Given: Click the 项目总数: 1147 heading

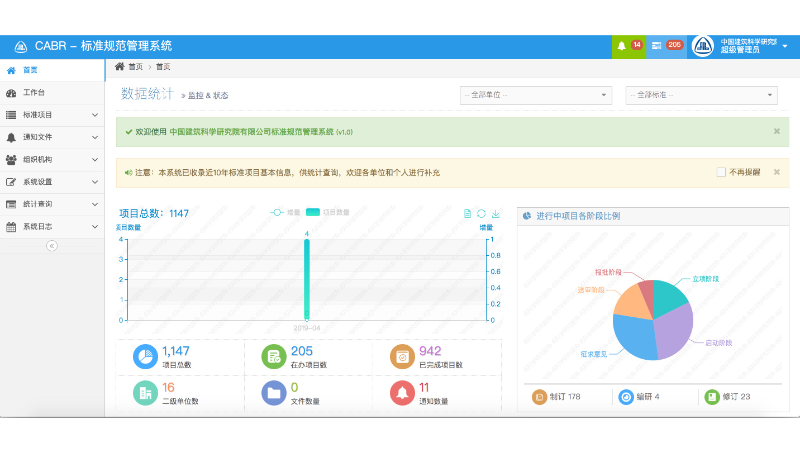Looking at the screenshot, I should point(154,213).
